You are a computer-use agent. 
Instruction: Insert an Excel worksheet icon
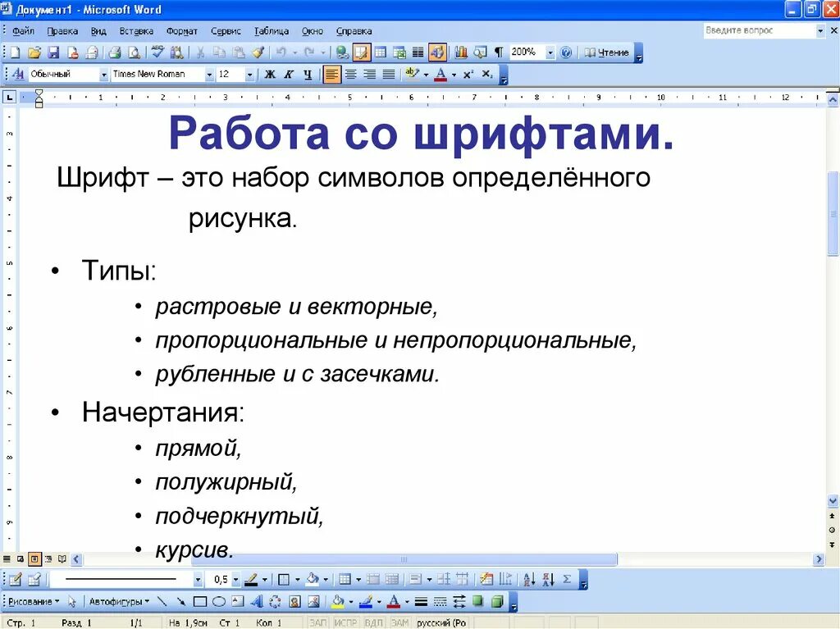399,52
